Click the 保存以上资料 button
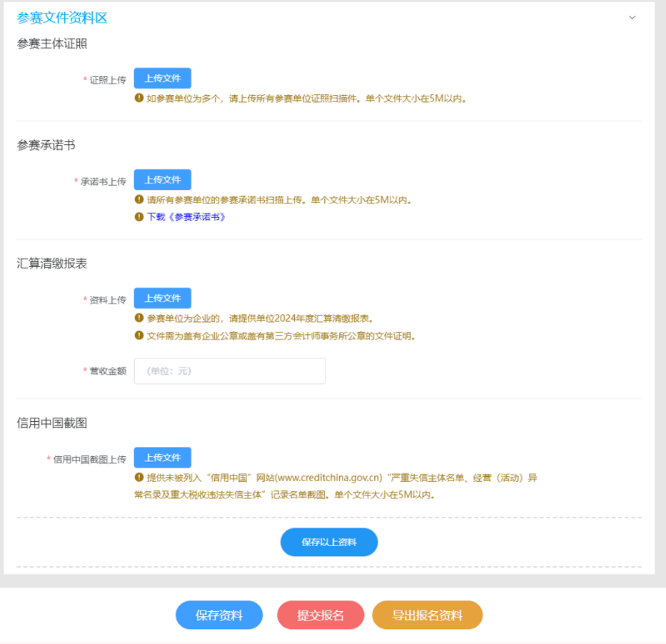Image resolution: width=666 pixels, height=644 pixels. pos(329,542)
